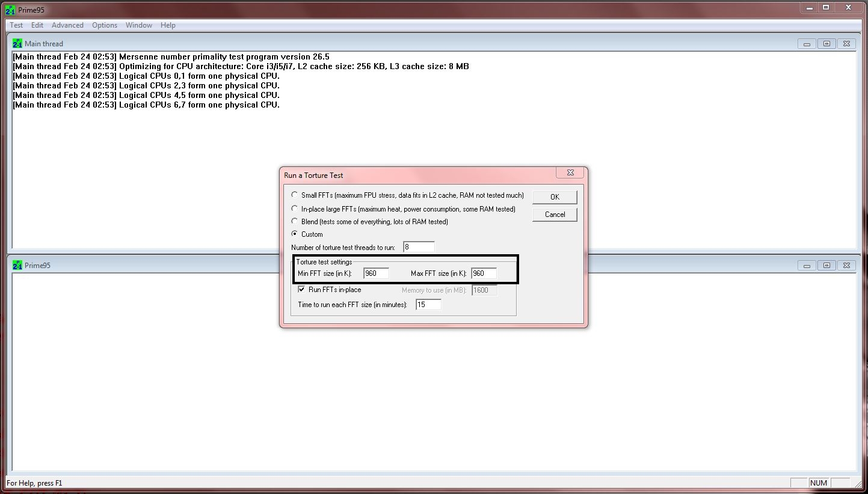Open the Test menu
The width and height of the screenshot is (868, 494).
coord(16,25)
